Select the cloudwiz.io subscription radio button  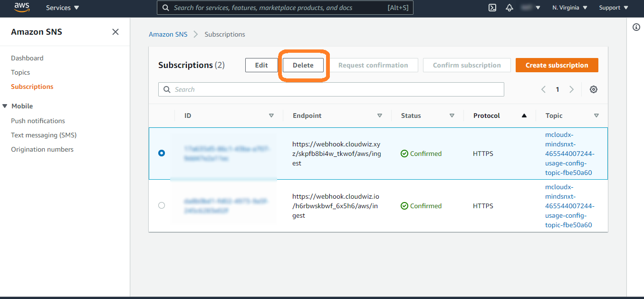tap(162, 206)
